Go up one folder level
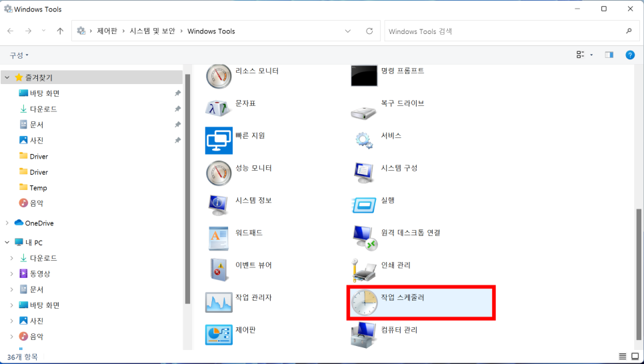This screenshot has width=644, height=364. 60,31
